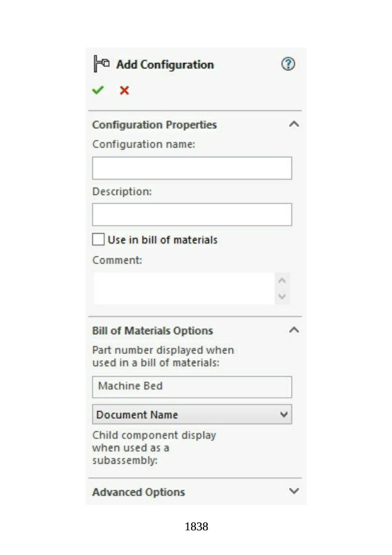This screenshot has width=392, height=555.
Task: Enable Use in bill of materials checkbox
Action: point(99,239)
